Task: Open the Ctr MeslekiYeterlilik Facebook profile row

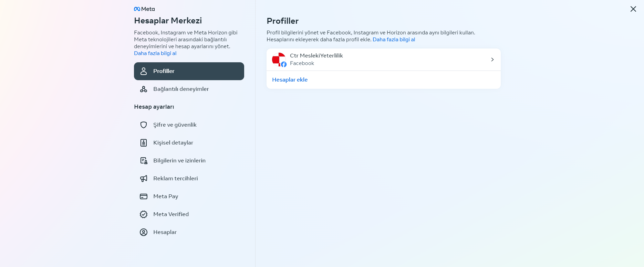Action: (384, 60)
